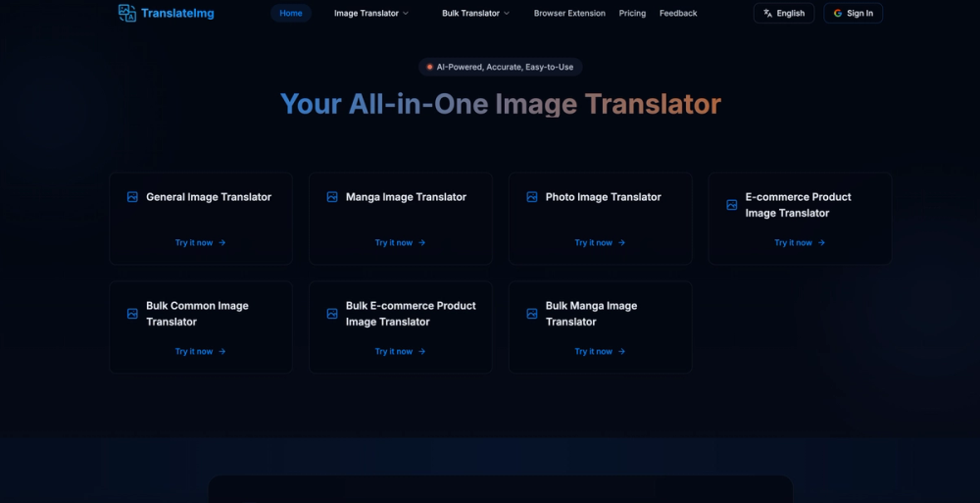The width and height of the screenshot is (980, 503).
Task: Open the English language selector
Action: (784, 13)
